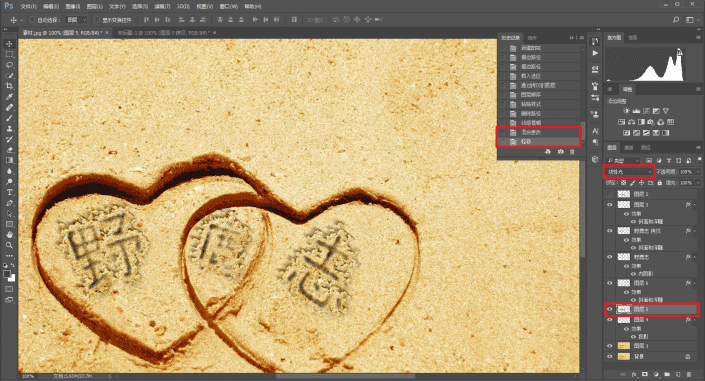The image size is (705, 381).
Task: Click the foreground color swatch
Action: click(7, 274)
